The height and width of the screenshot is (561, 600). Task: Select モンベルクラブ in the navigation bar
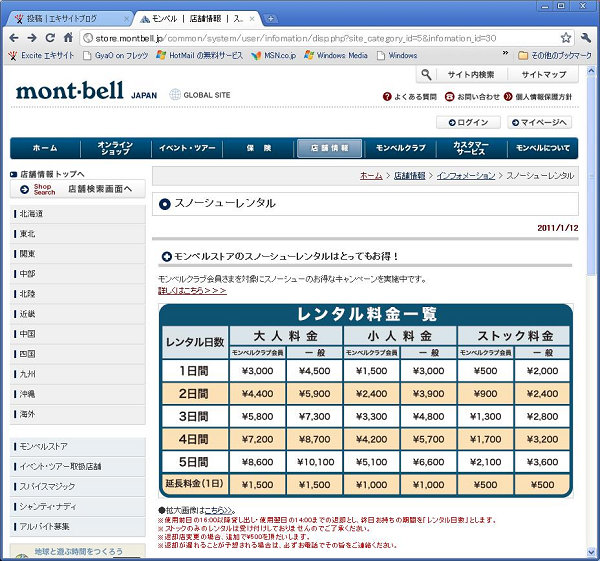pyautogui.click(x=401, y=148)
